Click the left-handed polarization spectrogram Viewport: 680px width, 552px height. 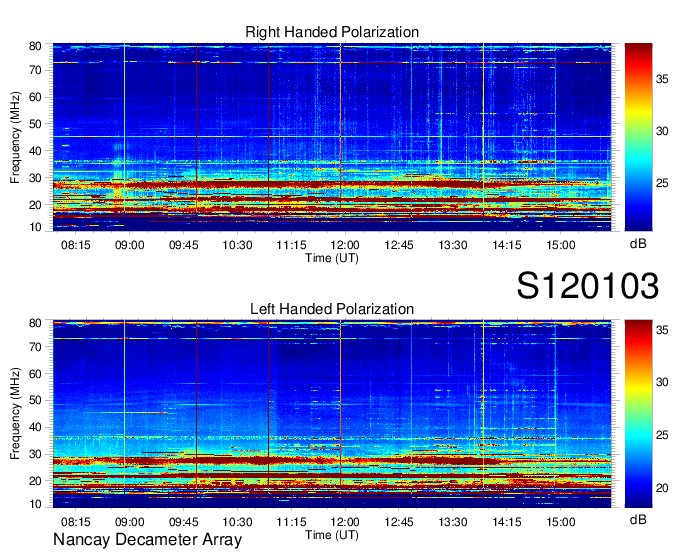[x=332, y=414]
